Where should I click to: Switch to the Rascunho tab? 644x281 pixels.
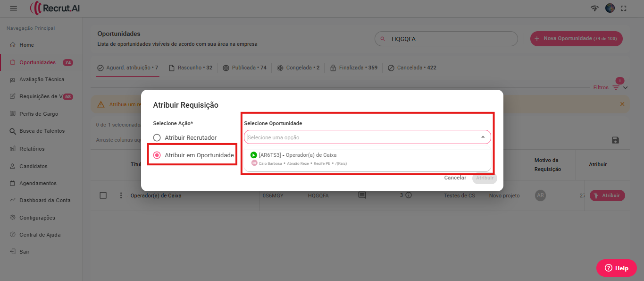click(191, 68)
